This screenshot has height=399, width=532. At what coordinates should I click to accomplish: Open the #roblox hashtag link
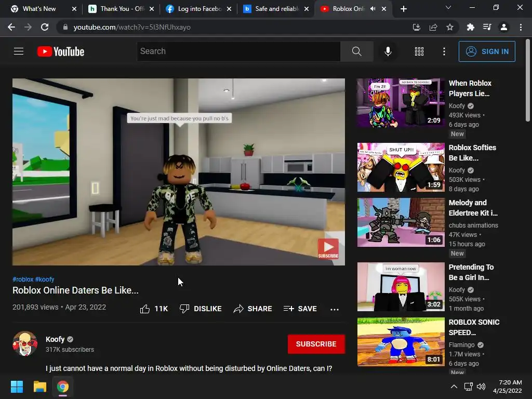pyautogui.click(x=23, y=279)
